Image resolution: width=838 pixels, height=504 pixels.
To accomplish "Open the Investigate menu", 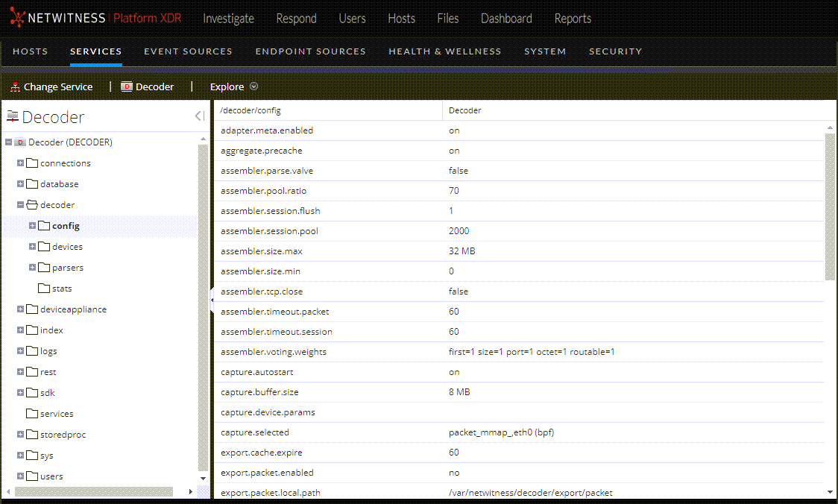I will pos(228,18).
